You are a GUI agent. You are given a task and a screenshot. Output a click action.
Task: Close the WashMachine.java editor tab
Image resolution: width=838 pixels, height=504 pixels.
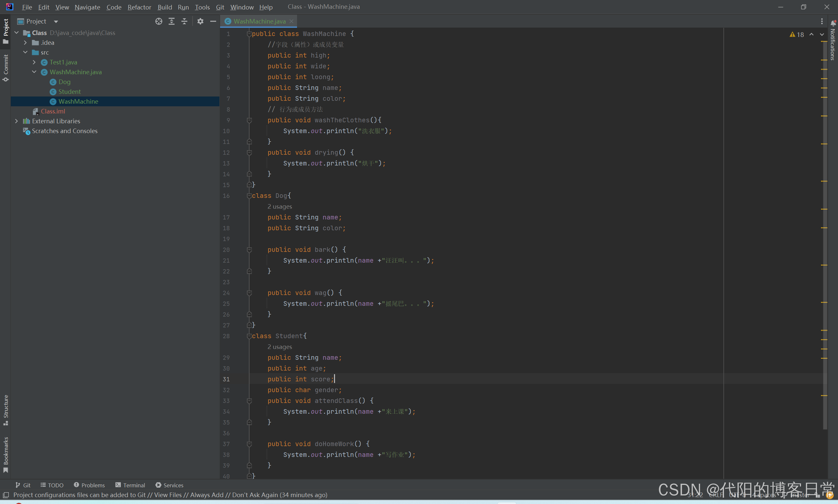point(291,21)
